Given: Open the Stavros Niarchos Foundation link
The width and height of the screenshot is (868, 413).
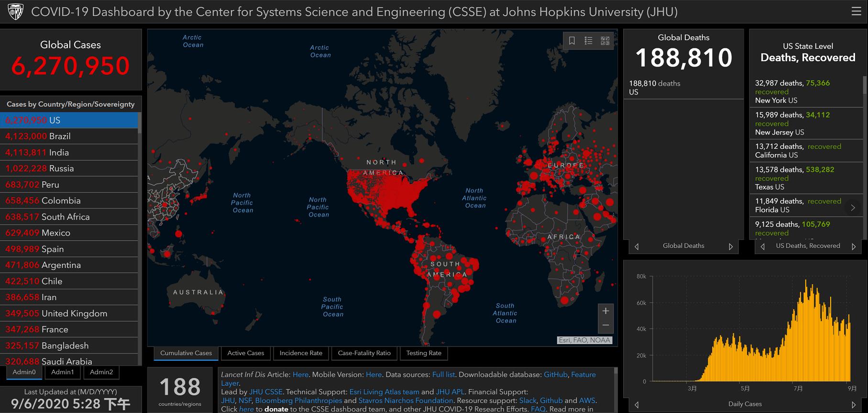Looking at the screenshot, I should click(406, 401).
